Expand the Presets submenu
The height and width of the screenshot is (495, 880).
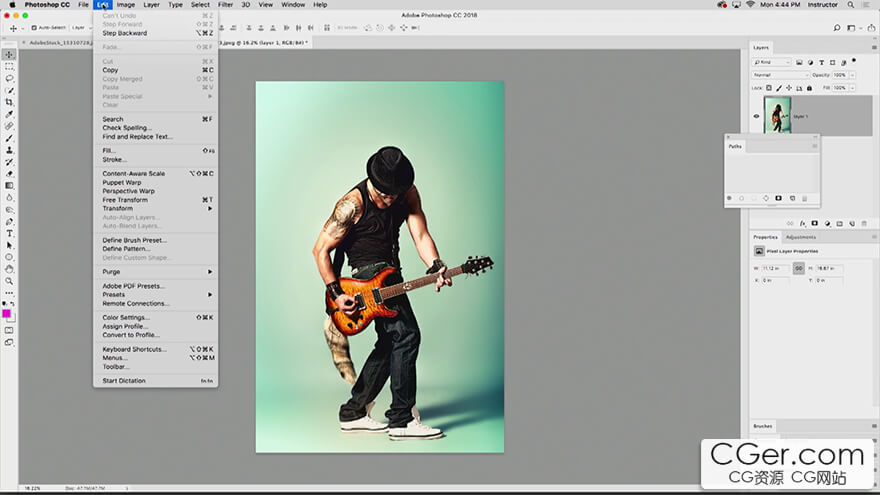(156, 295)
